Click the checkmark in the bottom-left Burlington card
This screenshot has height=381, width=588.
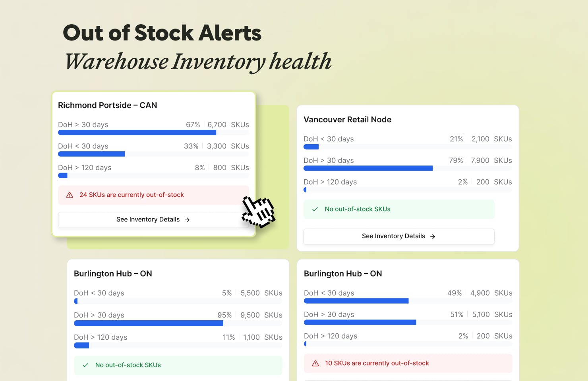[85, 365]
